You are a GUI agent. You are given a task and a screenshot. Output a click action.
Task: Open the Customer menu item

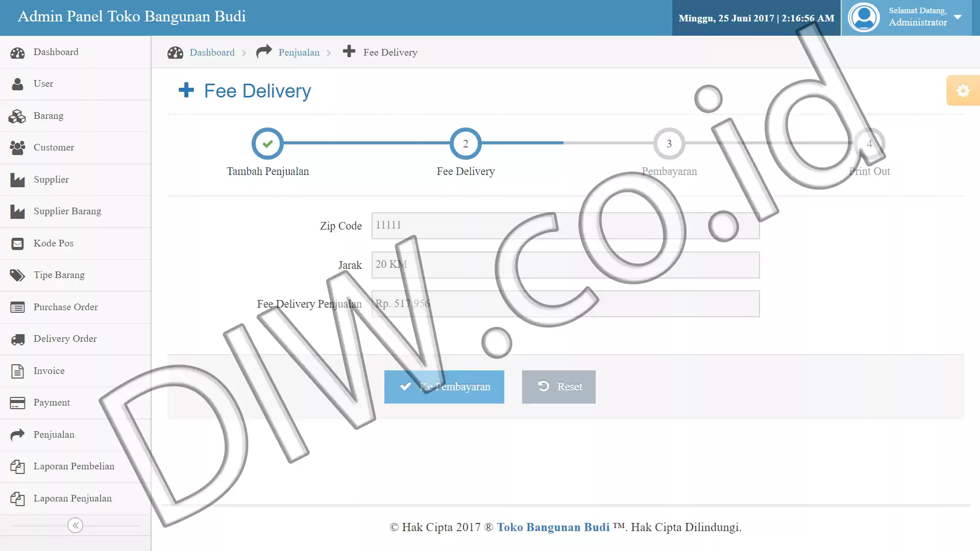tap(76, 148)
